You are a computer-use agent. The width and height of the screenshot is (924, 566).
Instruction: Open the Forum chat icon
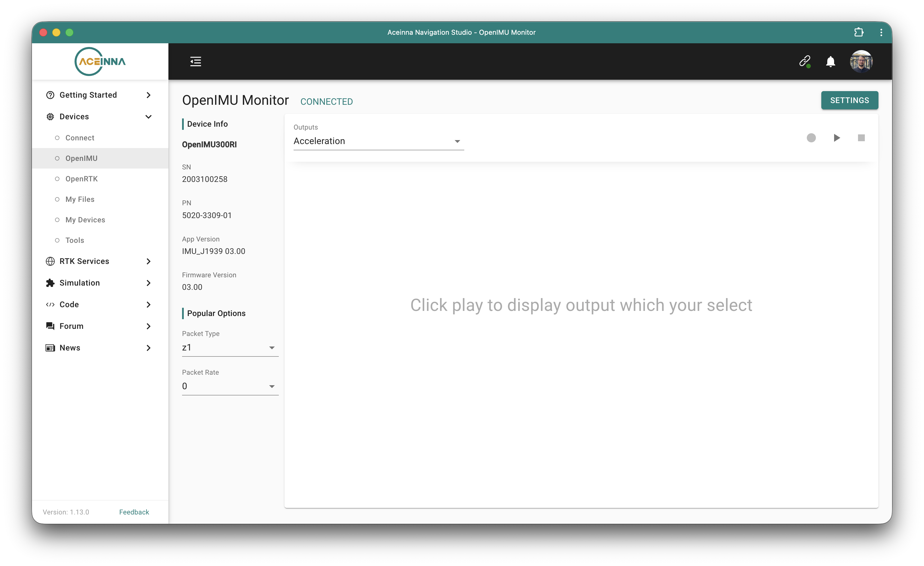click(x=50, y=326)
